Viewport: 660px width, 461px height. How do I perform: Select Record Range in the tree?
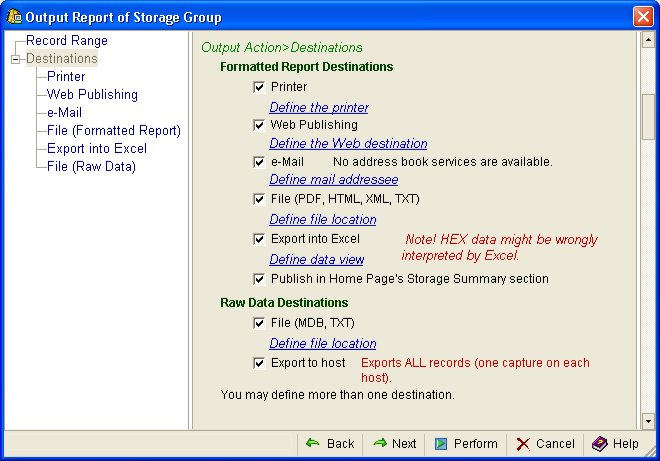pyautogui.click(x=67, y=40)
